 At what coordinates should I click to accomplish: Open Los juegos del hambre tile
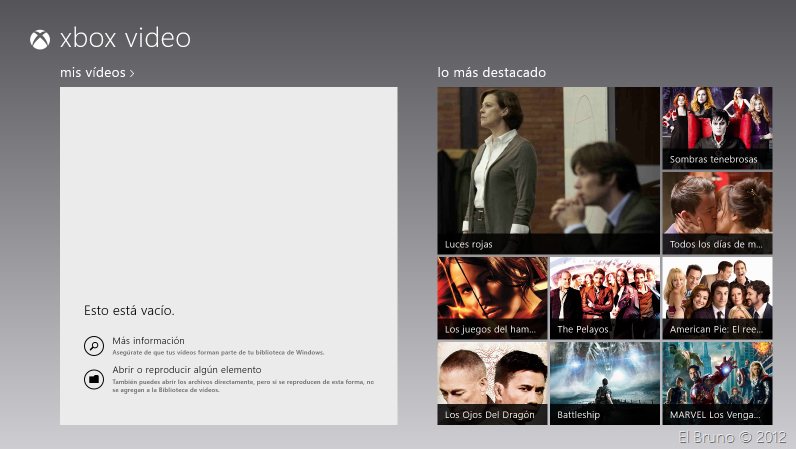tap(492, 297)
